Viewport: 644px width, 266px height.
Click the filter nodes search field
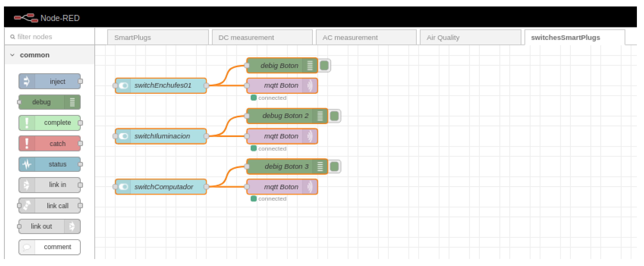click(50, 37)
